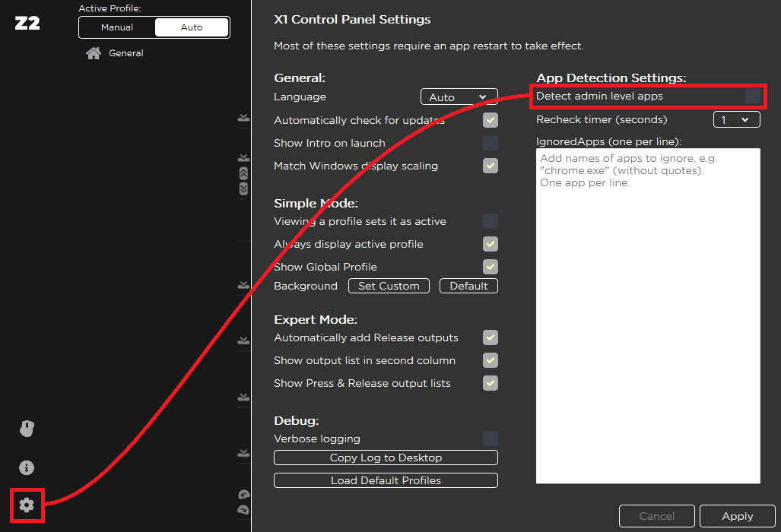Click Default background button
Viewport: 781px width, 532px height.
[468, 287]
